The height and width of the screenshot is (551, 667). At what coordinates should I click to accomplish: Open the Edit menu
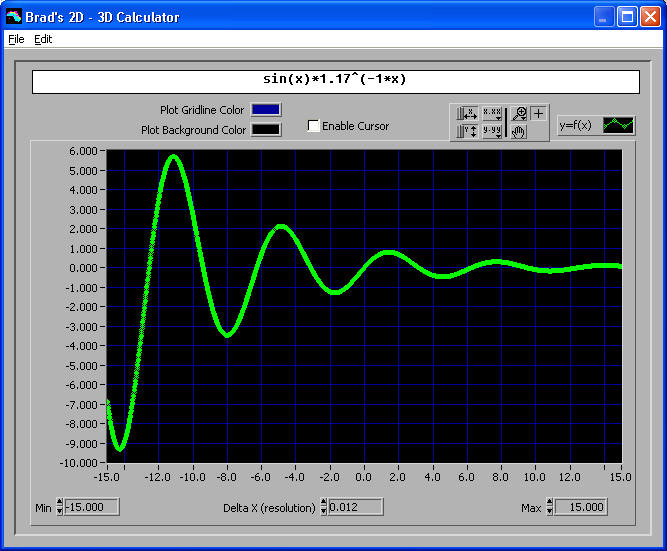tap(43, 39)
